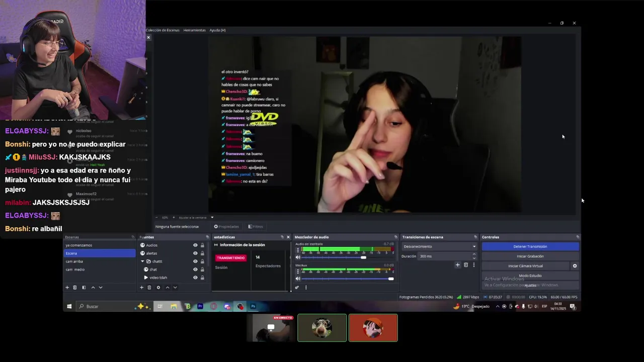The height and width of the screenshot is (362, 644).
Task: Click Iniciar Cámara Virtual button
Action: (526, 266)
